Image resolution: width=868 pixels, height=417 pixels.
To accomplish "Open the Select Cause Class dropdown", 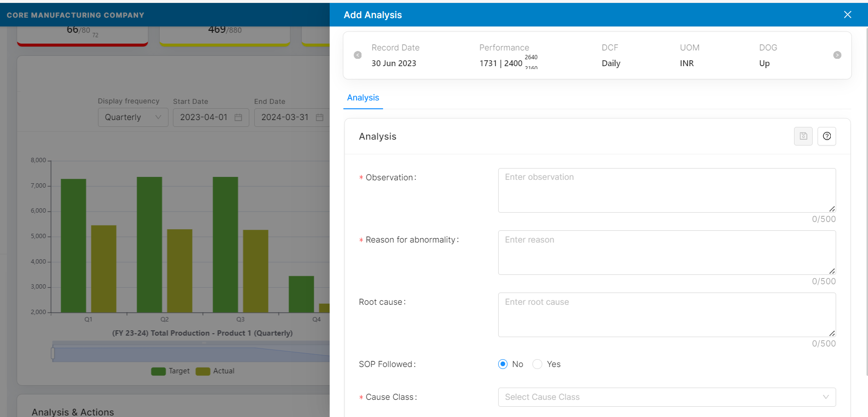I will (x=667, y=397).
